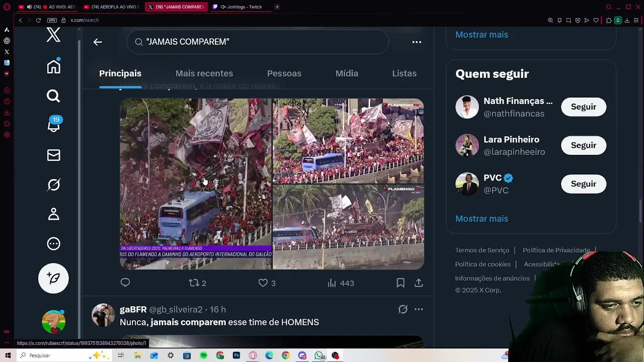The height and width of the screenshot is (362, 644).
Task: Open Política de cookies footer link
Action: tap(483, 264)
